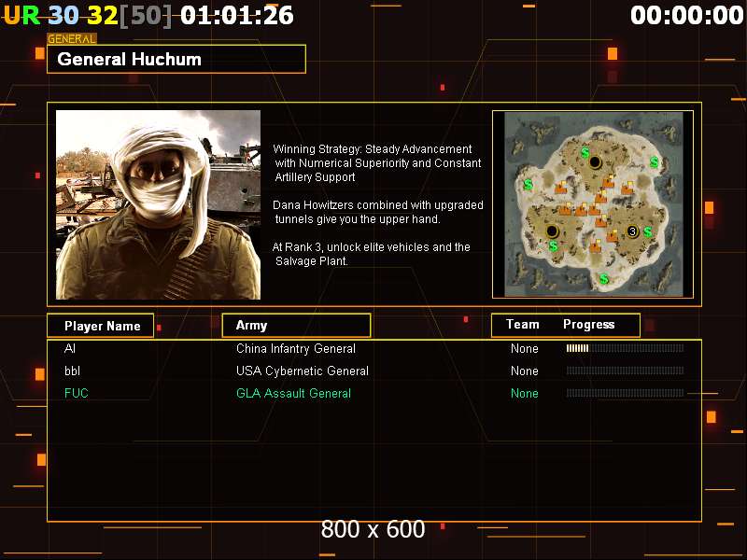Click USA Cybernetic General army entry
The height and width of the screenshot is (560, 747).
click(x=303, y=371)
